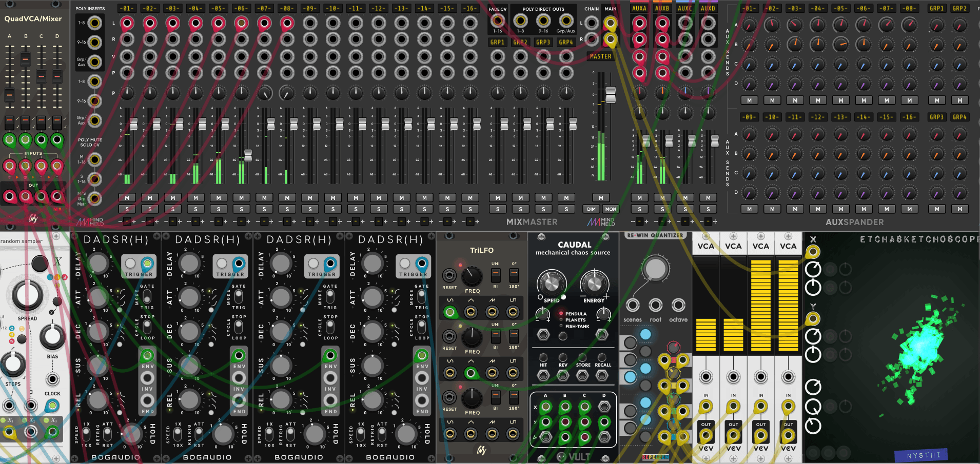Click the AUXA return fader handle
980x464 pixels.
pyautogui.click(x=646, y=141)
